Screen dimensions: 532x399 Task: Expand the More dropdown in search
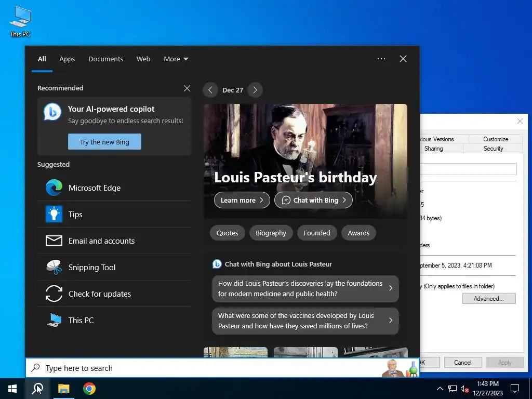pyautogui.click(x=176, y=59)
